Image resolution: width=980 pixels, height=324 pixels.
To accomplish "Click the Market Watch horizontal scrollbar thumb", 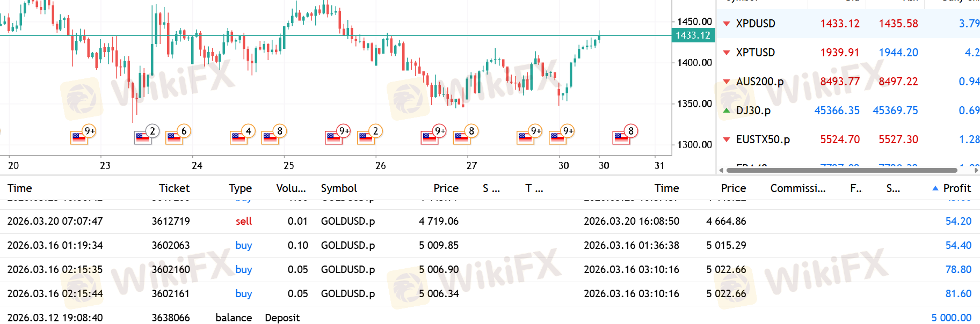I will (841, 170).
